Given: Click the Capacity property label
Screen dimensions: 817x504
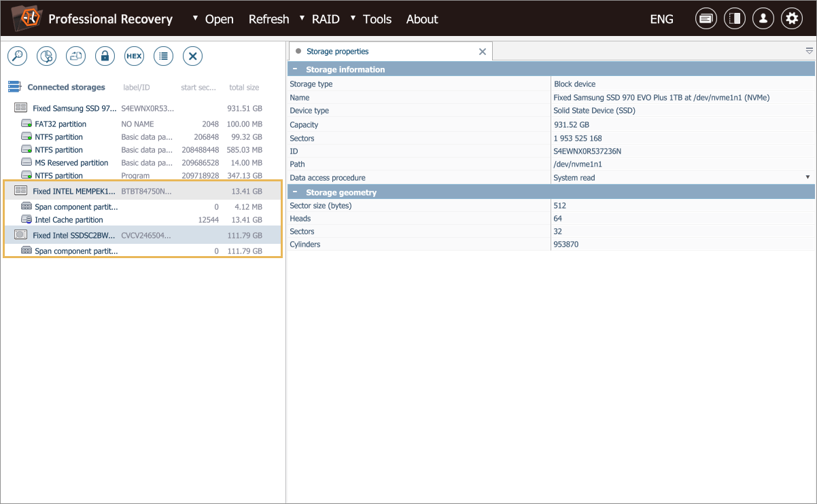Looking at the screenshot, I should click(304, 124).
